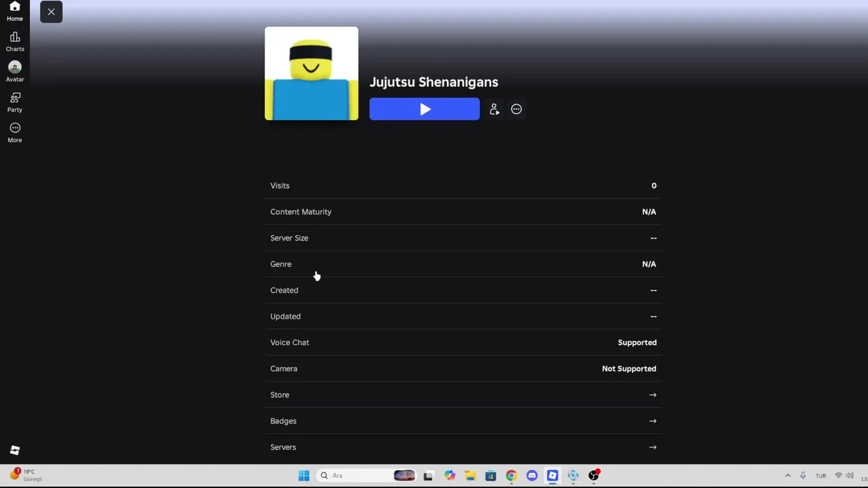Viewport: 868px width, 488px height.
Task: Click the Store label
Action: (x=279, y=394)
